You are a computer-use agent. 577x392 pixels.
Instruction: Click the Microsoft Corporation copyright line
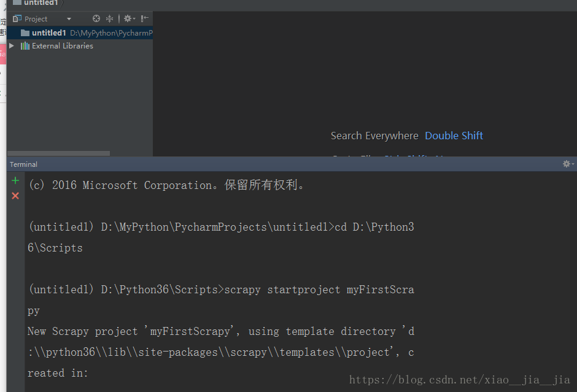(x=167, y=185)
